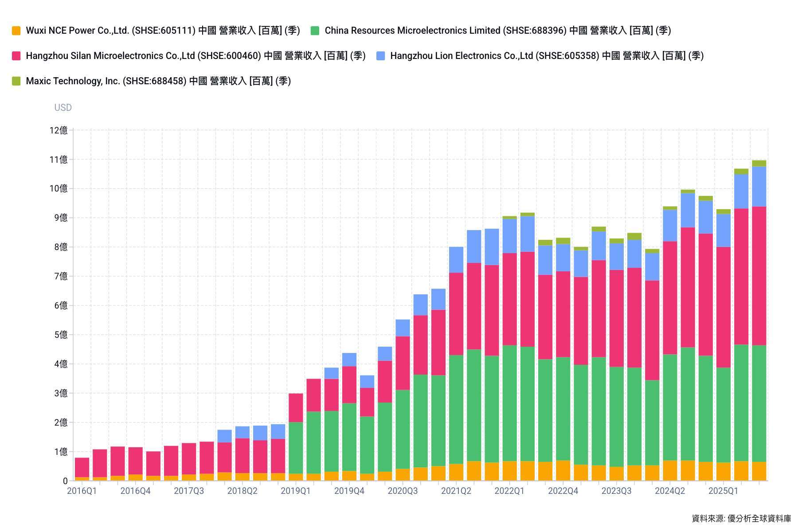Screen dimensions: 798x532
Task: Click the 2020Q3 x-axis label
Action: click(403, 491)
